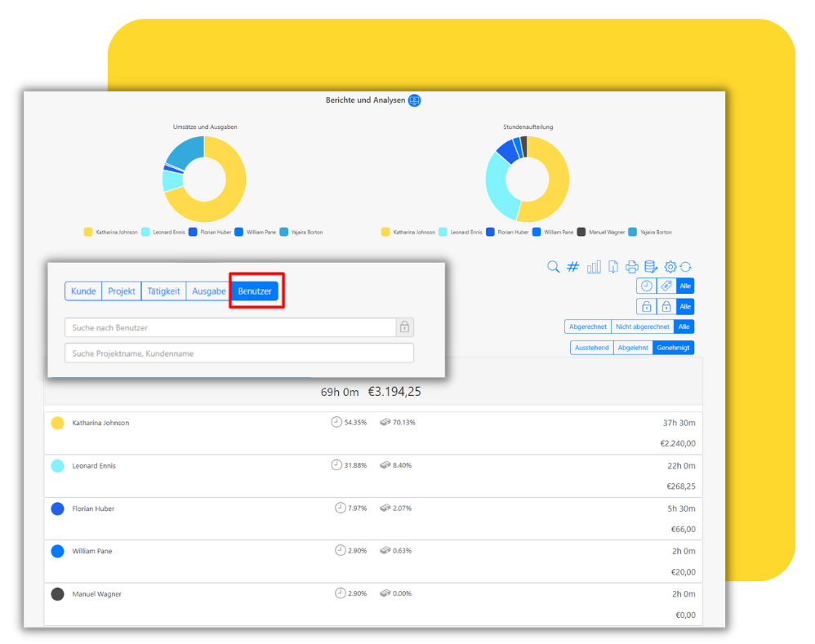The width and height of the screenshot is (815, 644).
Task: Switch to the Tätigkeit tab
Action: (x=163, y=291)
